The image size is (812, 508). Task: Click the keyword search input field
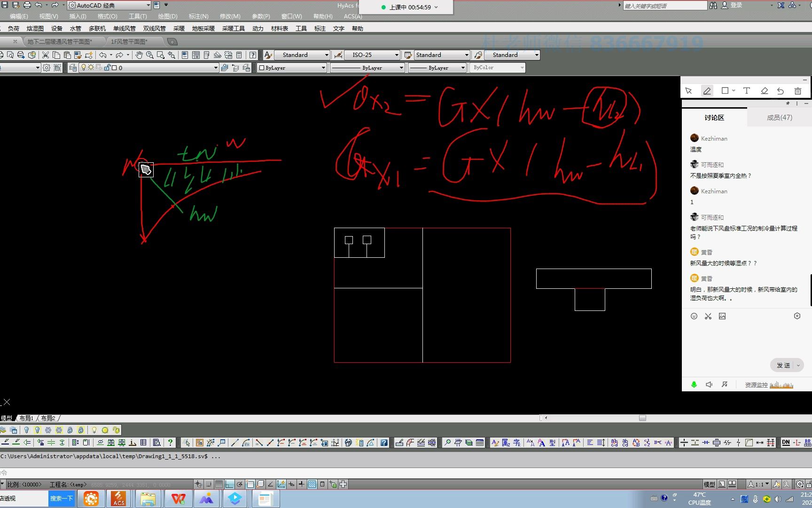[664, 6]
